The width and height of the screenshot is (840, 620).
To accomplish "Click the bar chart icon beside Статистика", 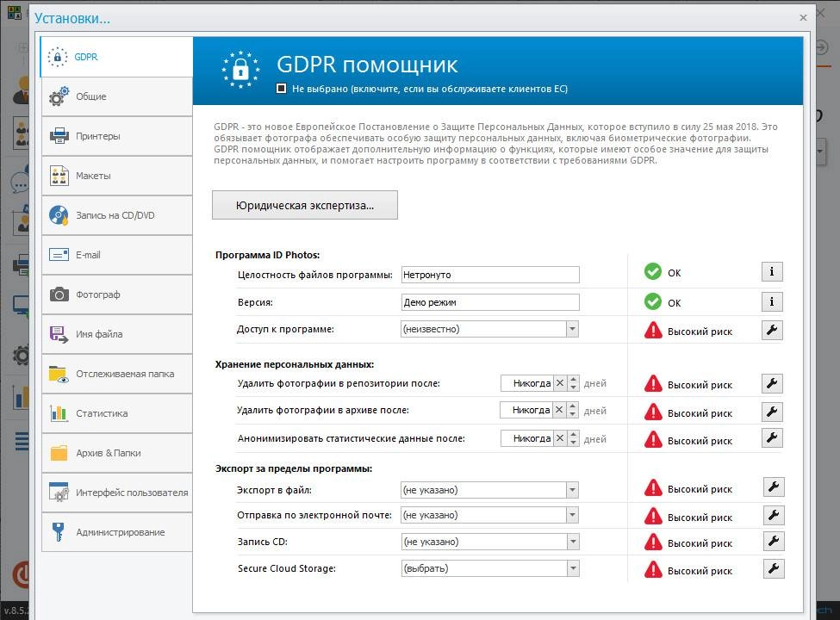I will tap(59, 413).
